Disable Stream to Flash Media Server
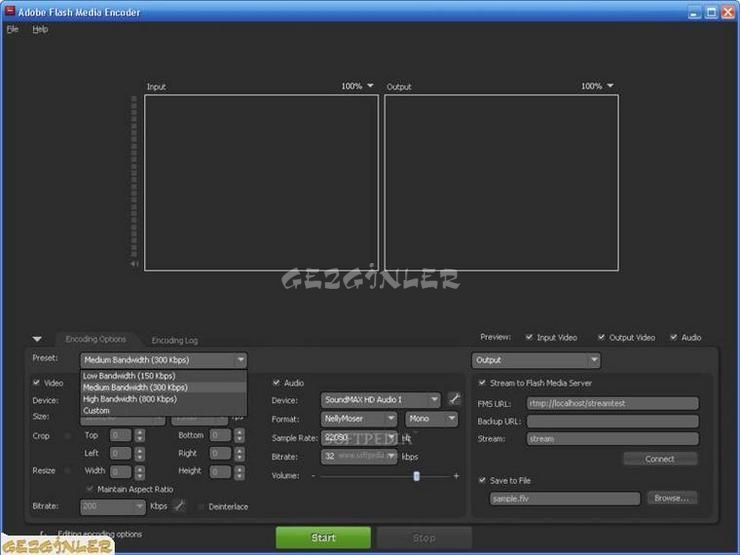This screenshot has height=555, width=740. point(482,382)
